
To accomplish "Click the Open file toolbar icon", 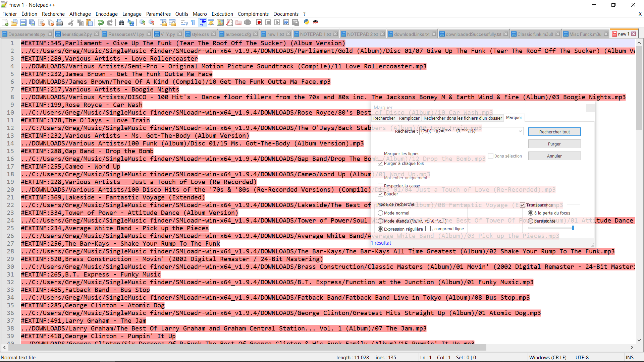I will [x=14, y=22].
